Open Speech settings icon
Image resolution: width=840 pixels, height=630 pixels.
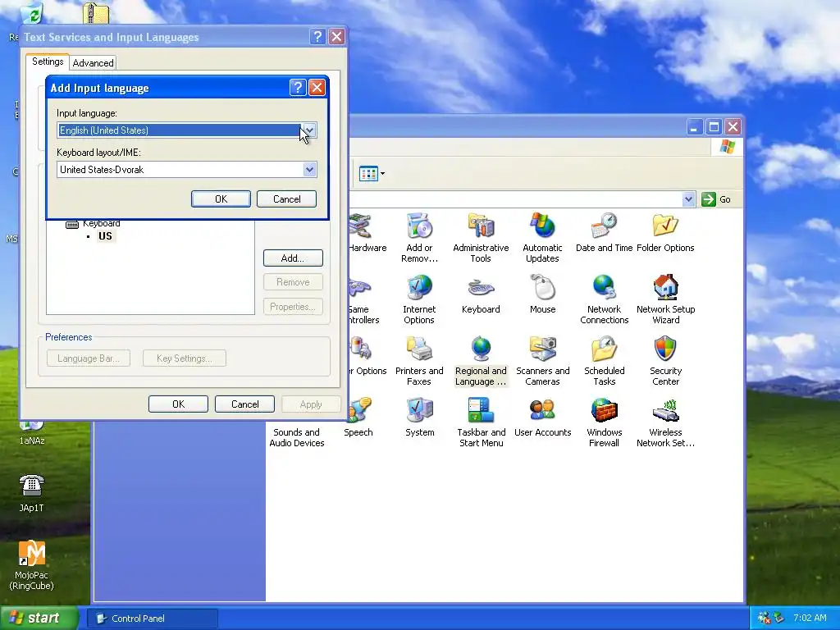pos(358,418)
